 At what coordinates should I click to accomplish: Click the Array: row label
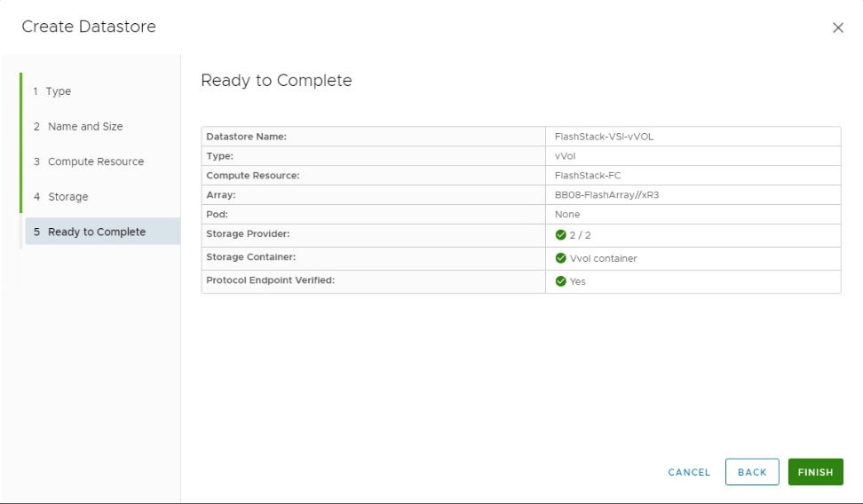(x=221, y=195)
